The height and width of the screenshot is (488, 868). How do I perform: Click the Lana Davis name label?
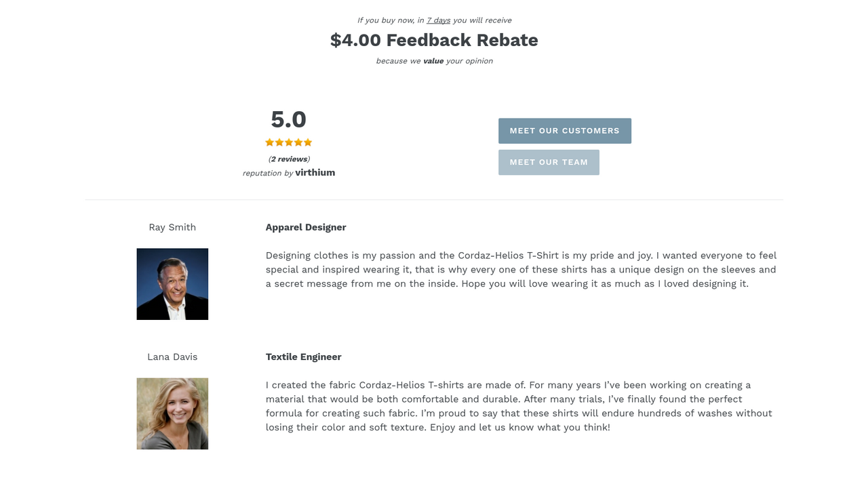pos(172,357)
